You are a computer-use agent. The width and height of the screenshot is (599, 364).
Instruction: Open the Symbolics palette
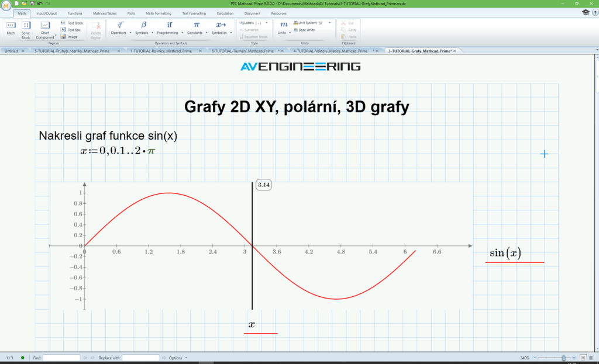coord(219,28)
